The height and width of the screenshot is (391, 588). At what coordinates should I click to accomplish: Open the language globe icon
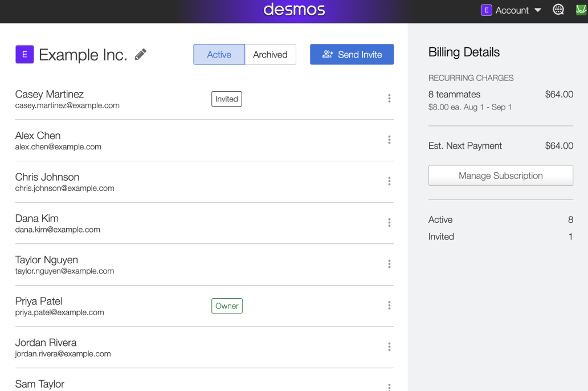point(558,10)
